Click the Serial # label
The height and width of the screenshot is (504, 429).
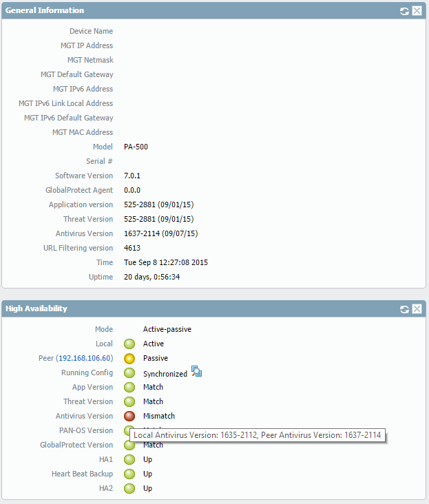click(99, 161)
